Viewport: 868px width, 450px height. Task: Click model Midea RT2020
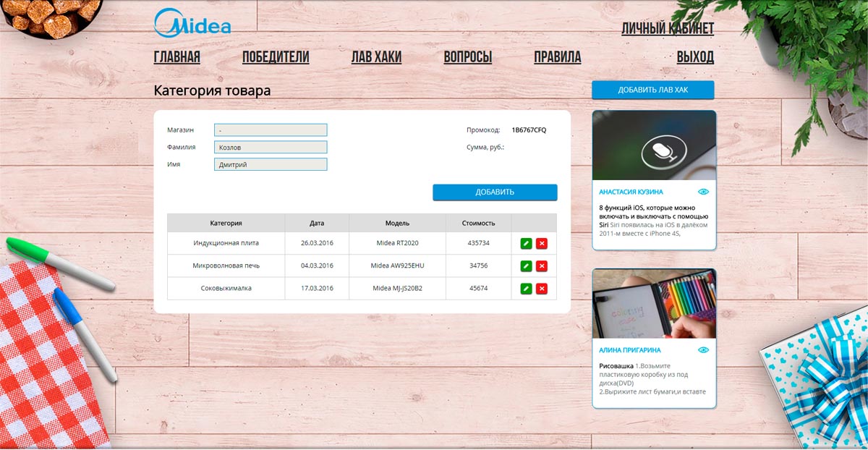[397, 243]
